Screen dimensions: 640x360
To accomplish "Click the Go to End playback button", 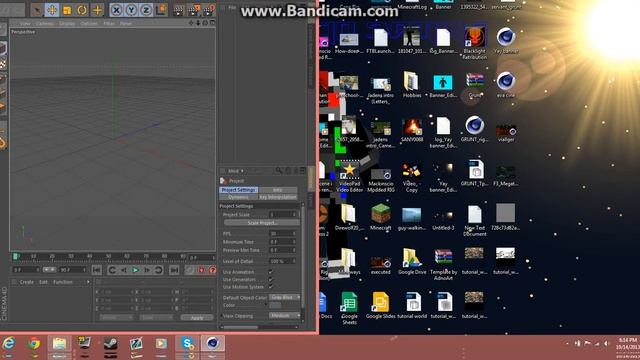I will click(x=174, y=270).
